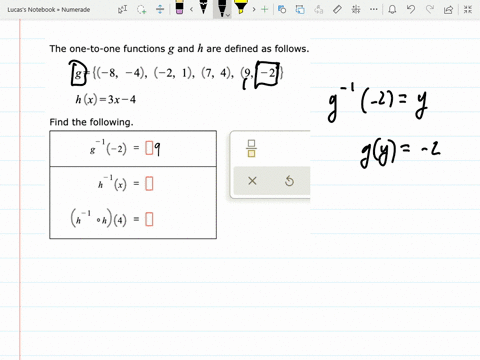
Task: Click the h(x)=3x−4 definition
Action: click(106, 99)
